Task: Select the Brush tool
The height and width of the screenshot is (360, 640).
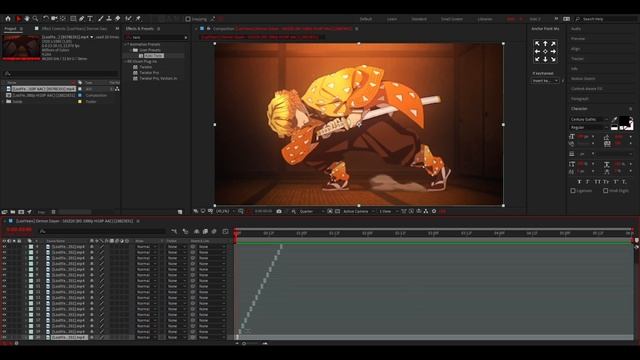Action: (100, 19)
